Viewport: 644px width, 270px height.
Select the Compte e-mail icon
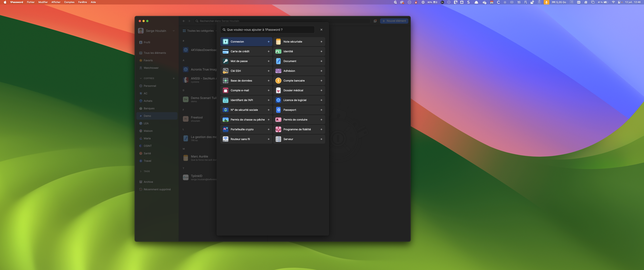[x=225, y=90]
